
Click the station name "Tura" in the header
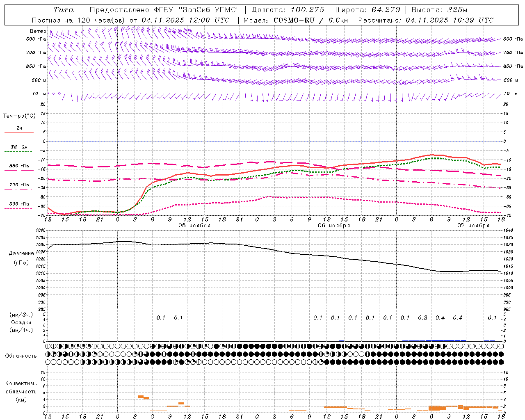click(x=64, y=10)
